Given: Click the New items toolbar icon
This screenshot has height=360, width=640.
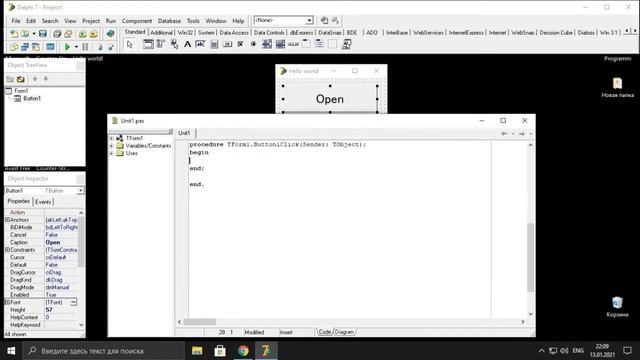Looking at the screenshot, I should point(14,34).
